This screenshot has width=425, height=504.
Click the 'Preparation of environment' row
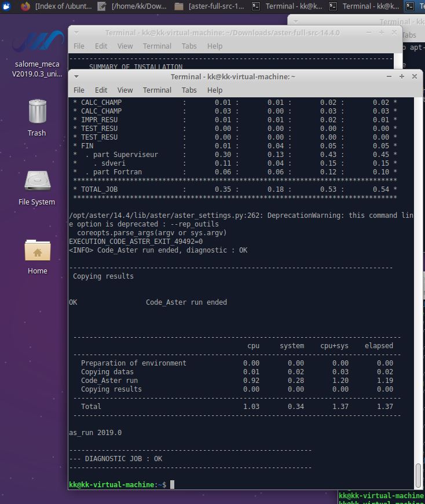click(237, 363)
